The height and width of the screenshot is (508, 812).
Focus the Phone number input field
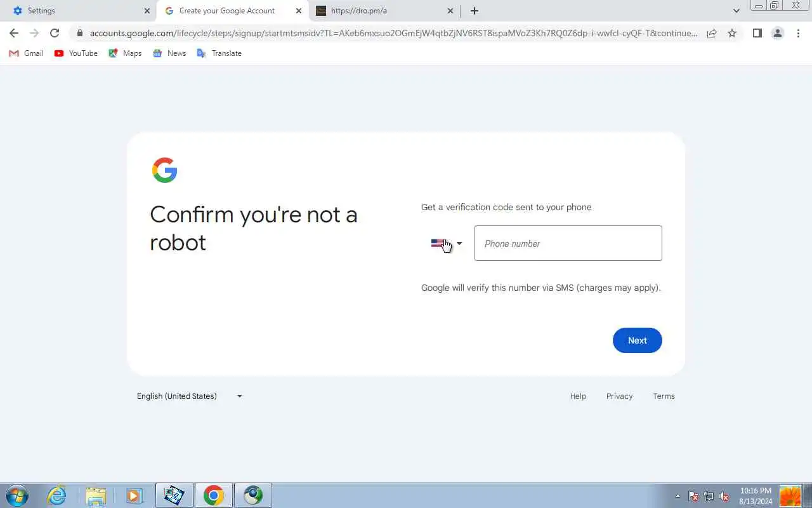tap(568, 243)
